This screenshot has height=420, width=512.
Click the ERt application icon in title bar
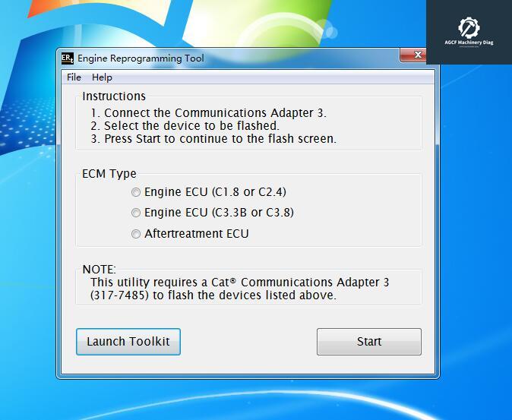(68, 58)
